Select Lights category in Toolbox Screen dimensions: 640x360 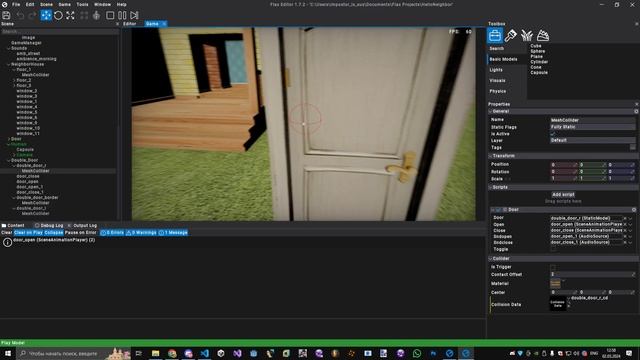[x=496, y=70]
